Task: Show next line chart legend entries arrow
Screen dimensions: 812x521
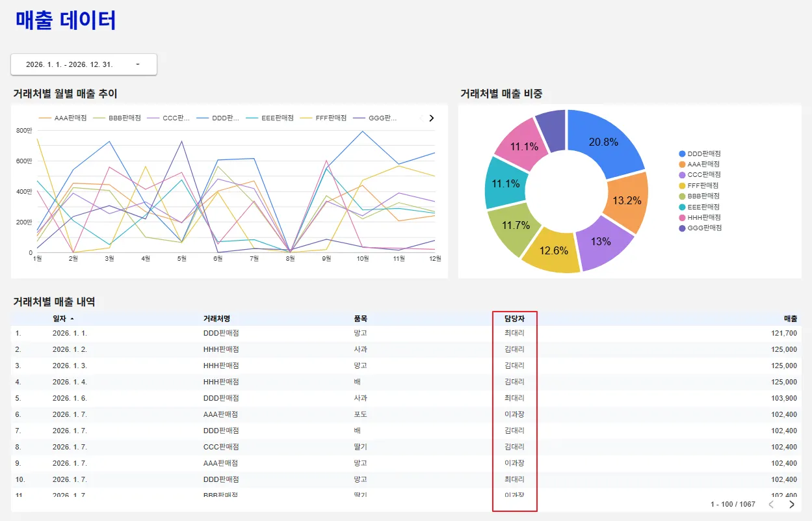Action: [x=431, y=118]
